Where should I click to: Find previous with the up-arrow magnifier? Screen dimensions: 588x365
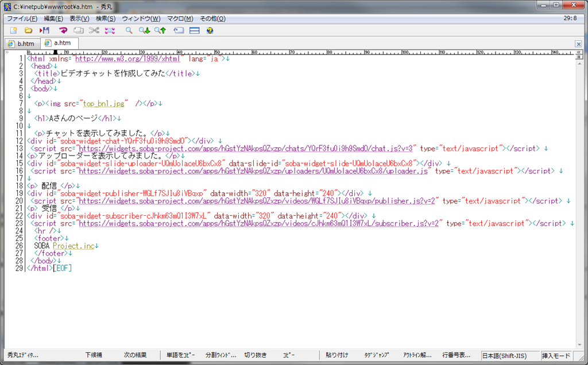pyautogui.click(x=160, y=30)
